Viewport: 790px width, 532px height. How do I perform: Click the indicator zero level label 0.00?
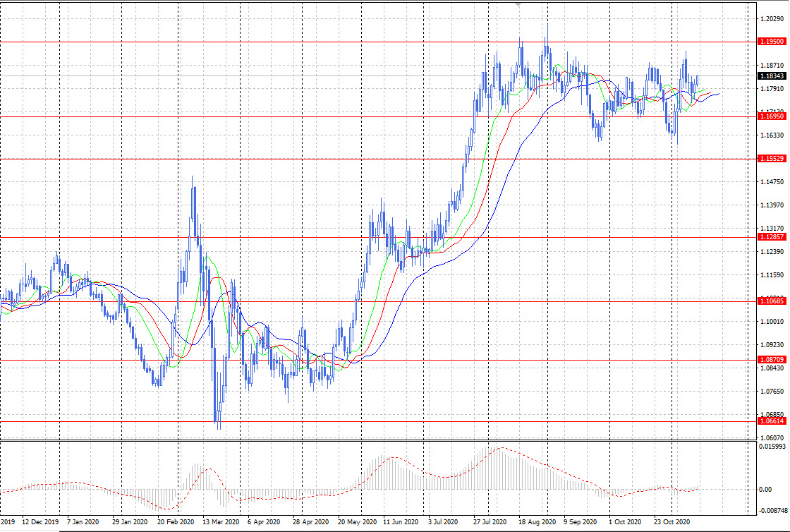point(767,489)
